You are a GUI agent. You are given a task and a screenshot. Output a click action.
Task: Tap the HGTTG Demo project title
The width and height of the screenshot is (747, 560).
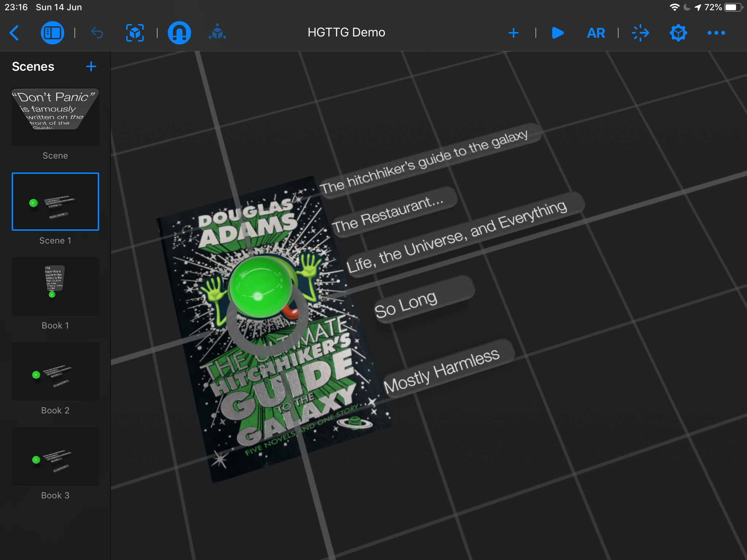click(x=346, y=32)
